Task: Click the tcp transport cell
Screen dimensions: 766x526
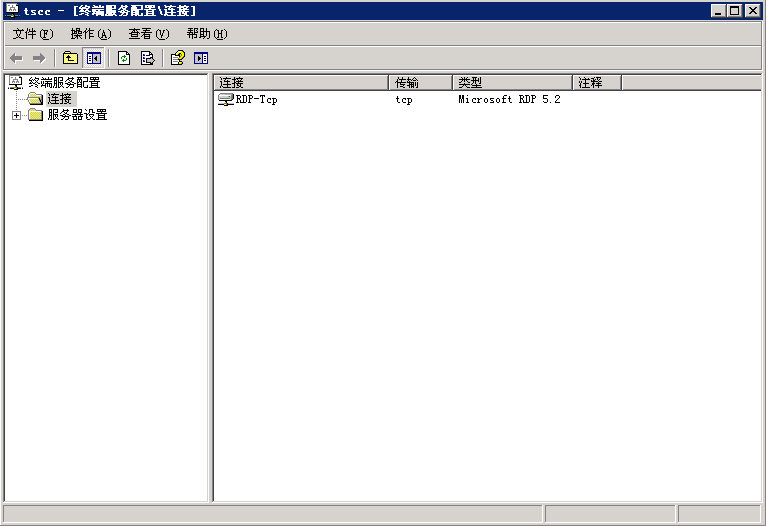Action: [x=404, y=100]
